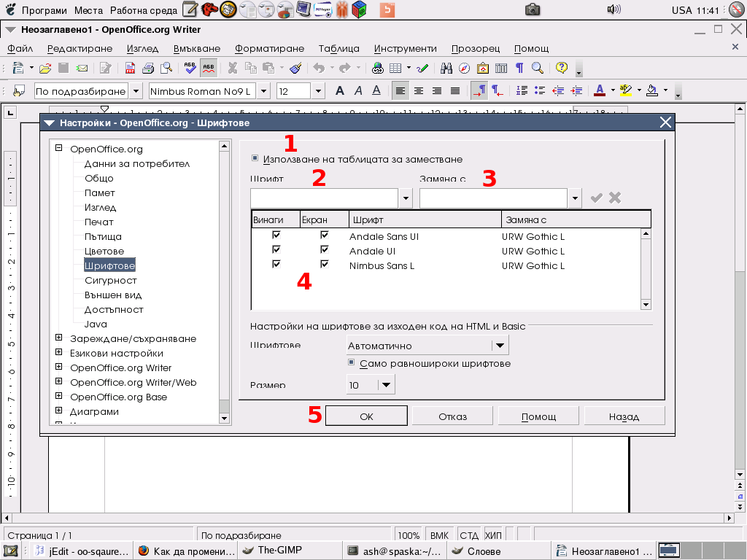Viewport: 747px width, 560px height.
Task: Click the Отказ cancel button
Action: click(452, 416)
